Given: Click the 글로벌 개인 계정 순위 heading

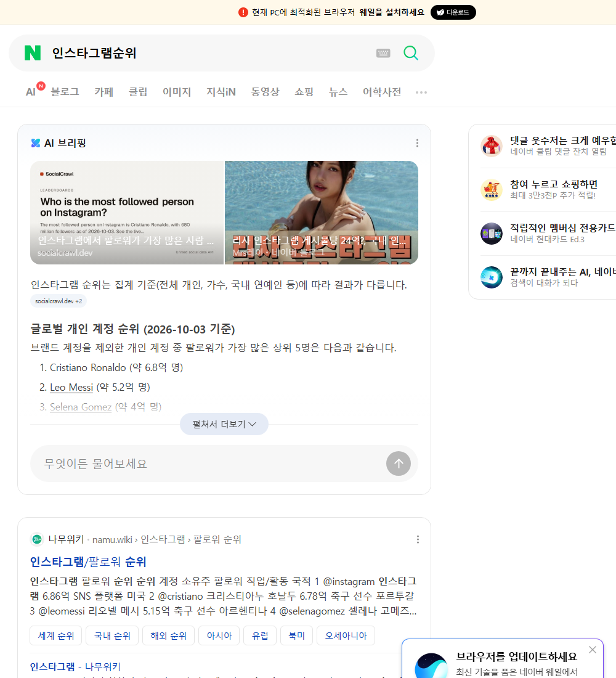Looking at the screenshot, I should click(x=132, y=329).
